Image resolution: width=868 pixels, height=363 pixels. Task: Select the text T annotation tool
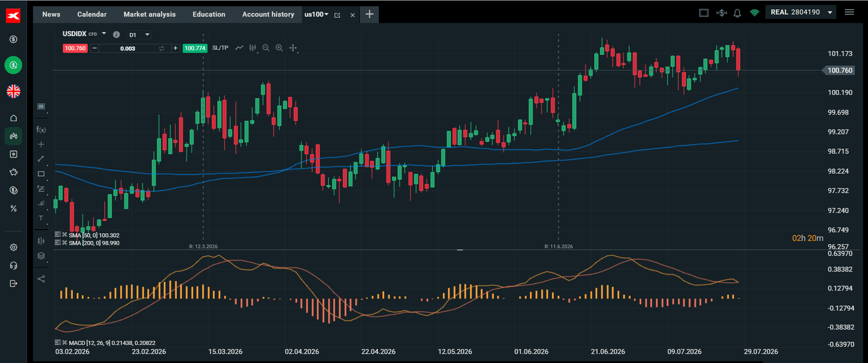pos(41,218)
